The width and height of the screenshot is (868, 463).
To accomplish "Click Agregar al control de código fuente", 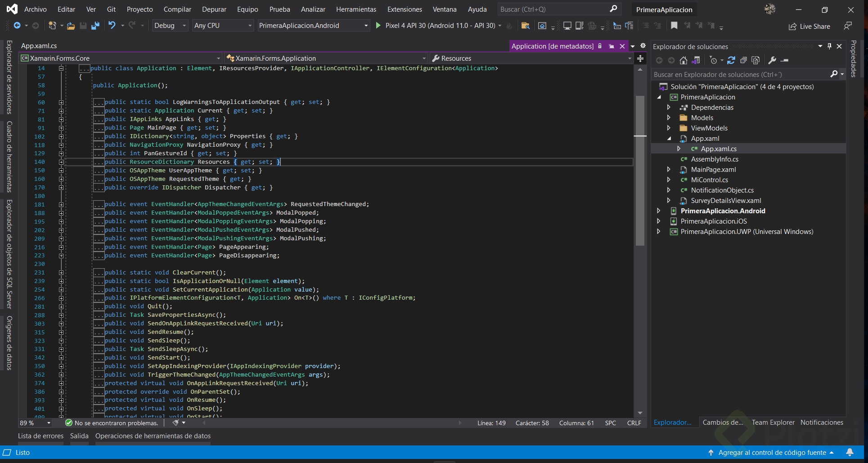I will point(772,452).
